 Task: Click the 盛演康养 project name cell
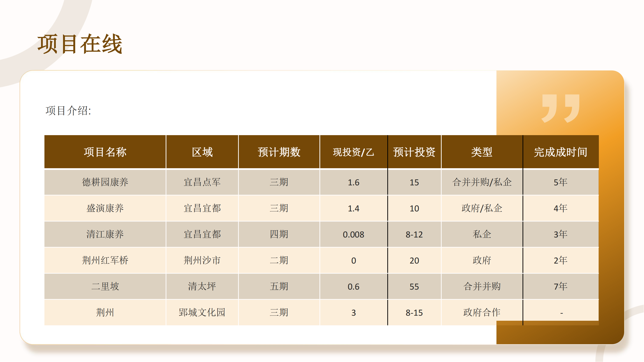105,208
